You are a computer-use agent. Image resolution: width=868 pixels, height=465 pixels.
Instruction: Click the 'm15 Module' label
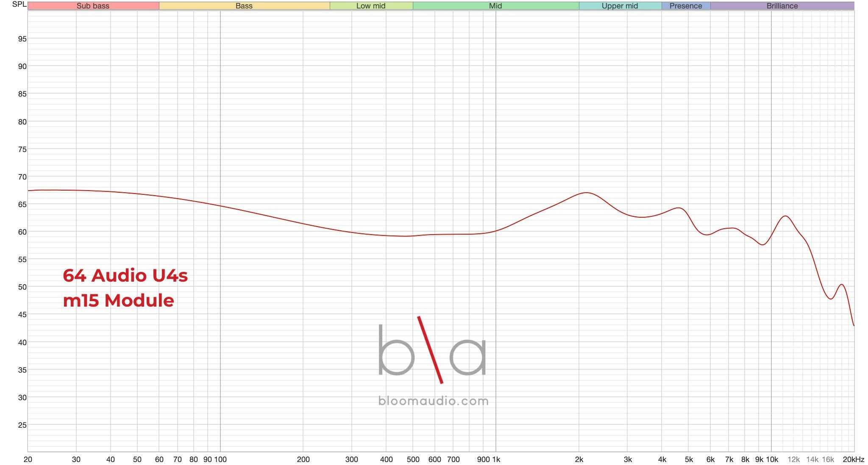coord(119,300)
